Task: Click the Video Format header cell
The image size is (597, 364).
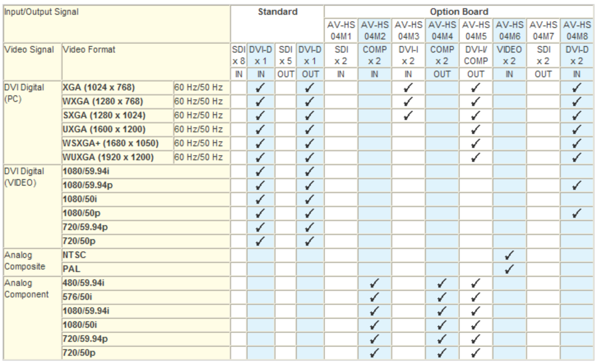Action: pos(146,62)
